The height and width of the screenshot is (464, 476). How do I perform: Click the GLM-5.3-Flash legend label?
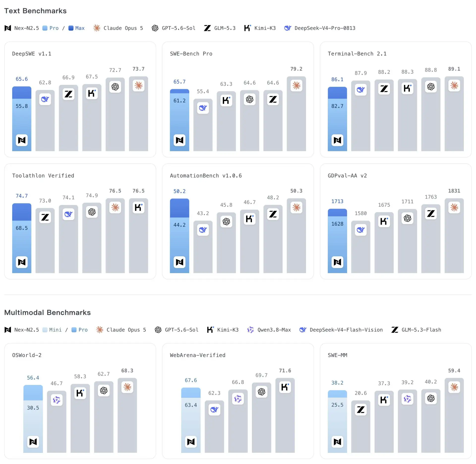click(x=421, y=330)
